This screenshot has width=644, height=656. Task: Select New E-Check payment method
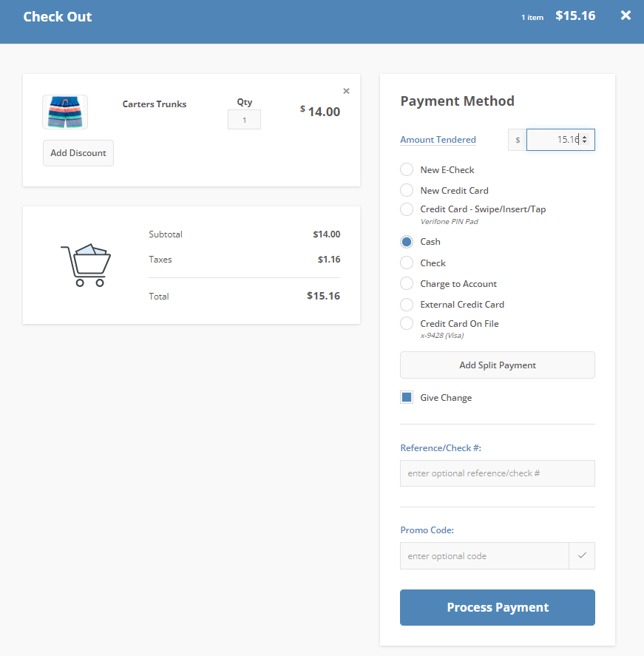coord(407,169)
